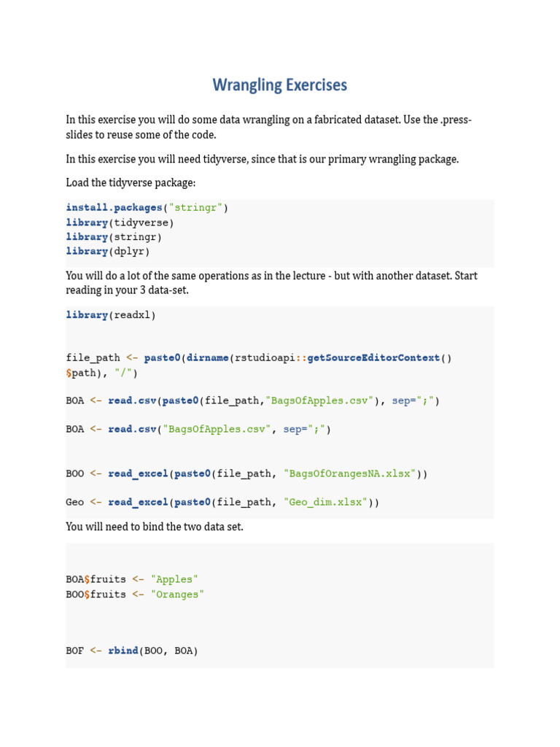Click the library(tidyverse) code line

120,222
